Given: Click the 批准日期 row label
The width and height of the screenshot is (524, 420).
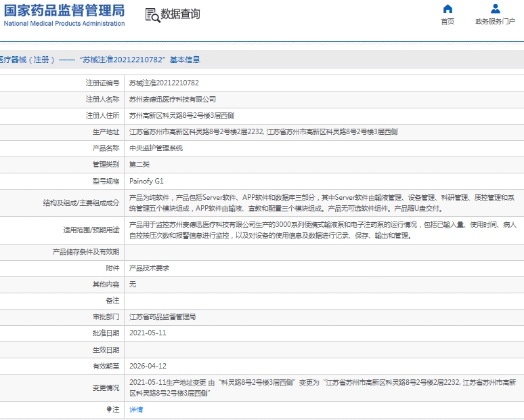Looking at the screenshot, I should pyautogui.click(x=106, y=333).
